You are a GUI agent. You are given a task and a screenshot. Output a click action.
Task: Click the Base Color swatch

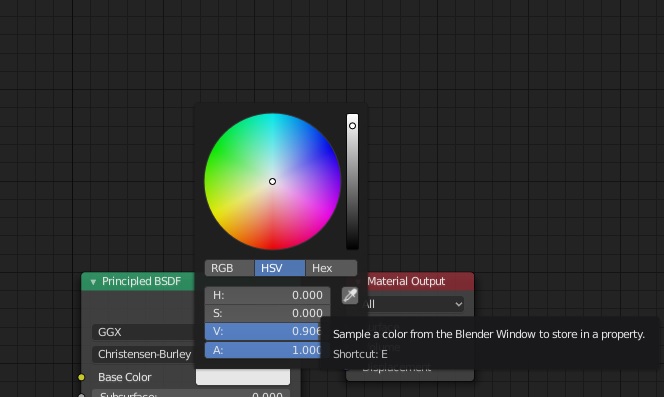[243, 377]
